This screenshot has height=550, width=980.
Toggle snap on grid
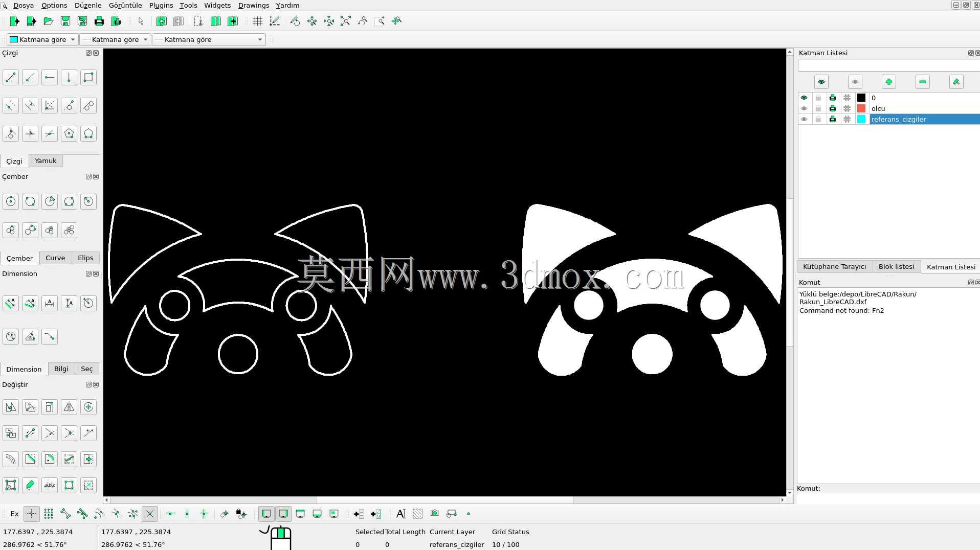click(x=49, y=514)
